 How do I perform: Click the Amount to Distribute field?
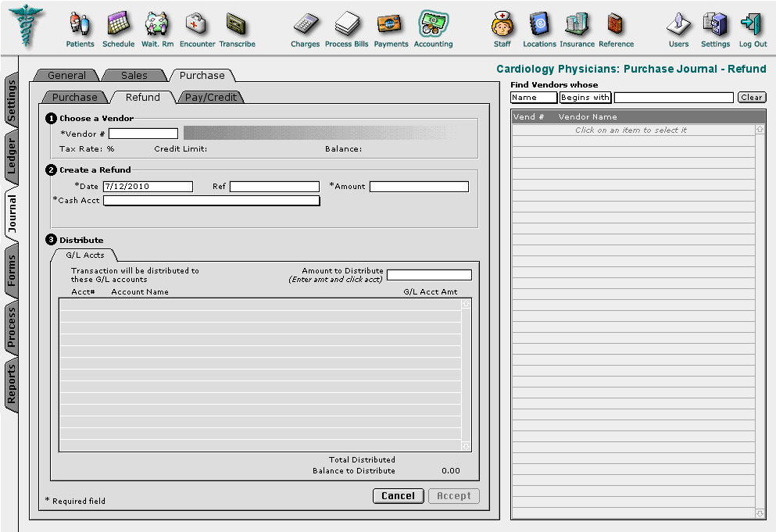coord(429,275)
